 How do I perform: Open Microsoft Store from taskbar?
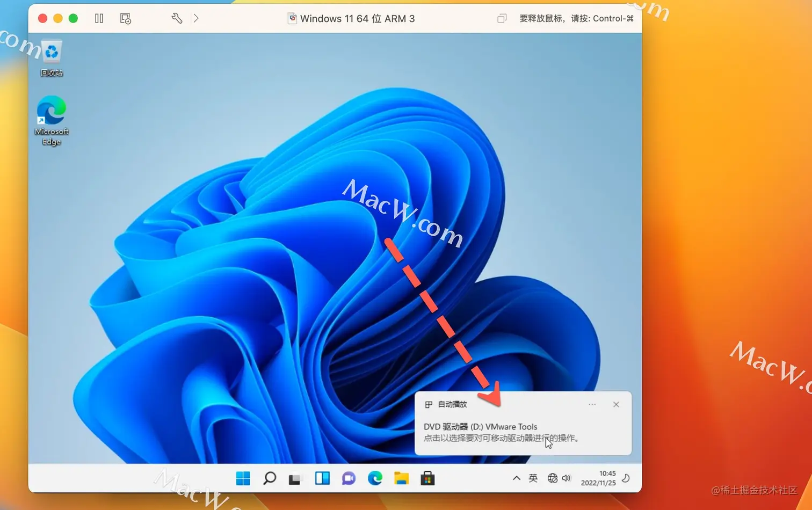[x=427, y=478]
